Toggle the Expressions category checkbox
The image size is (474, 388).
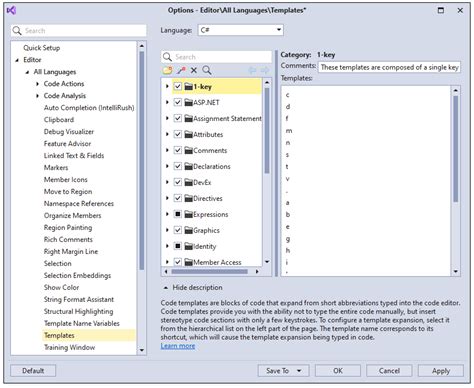pos(178,214)
